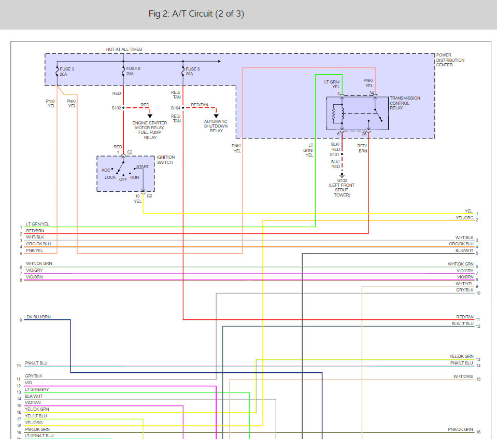Click the 'RED/BRN' label at left connector pin 2
This screenshot has width=497, height=448.
coord(35,231)
